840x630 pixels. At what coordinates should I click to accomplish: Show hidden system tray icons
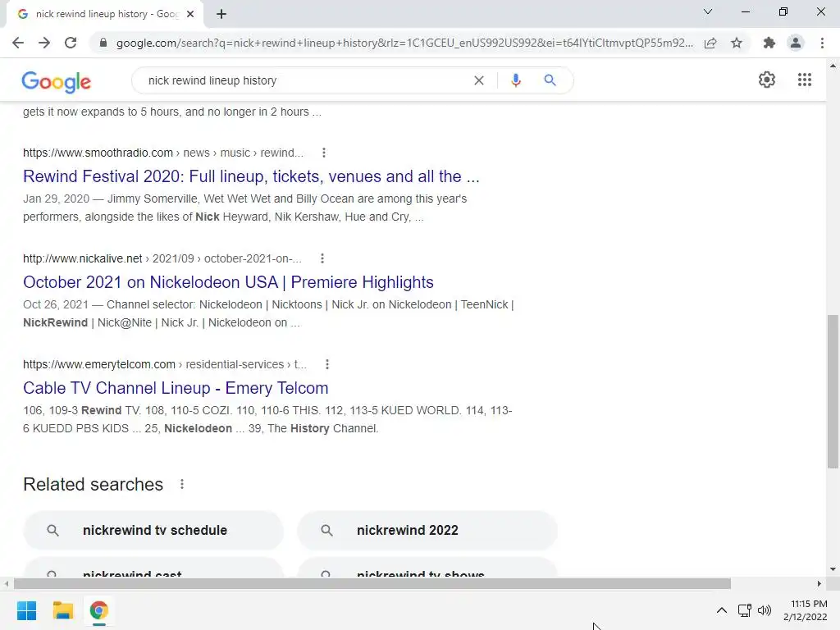point(722,610)
